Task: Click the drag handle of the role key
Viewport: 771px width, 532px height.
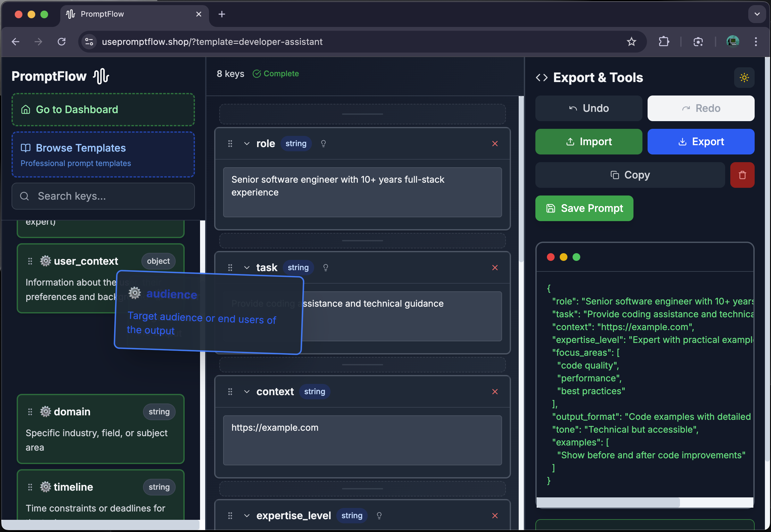Action: [x=230, y=143]
